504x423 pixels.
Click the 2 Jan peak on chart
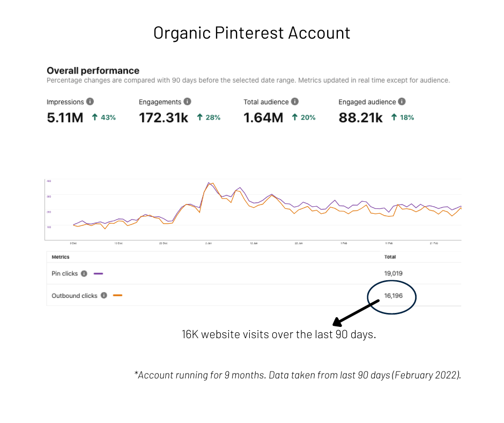pos(209,183)
